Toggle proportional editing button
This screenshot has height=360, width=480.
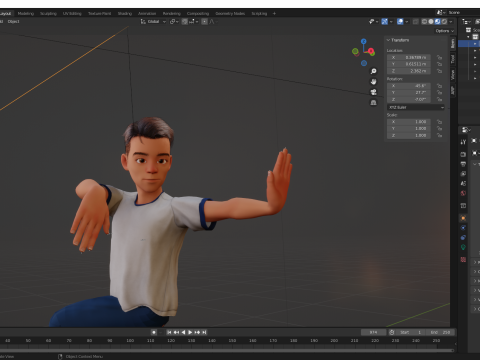(204, 22)
